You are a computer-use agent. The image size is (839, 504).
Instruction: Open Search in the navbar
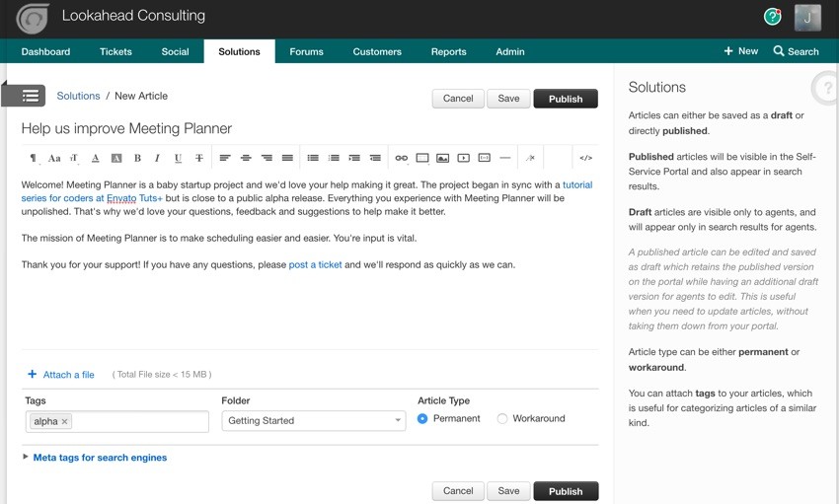tap(796, 51)
